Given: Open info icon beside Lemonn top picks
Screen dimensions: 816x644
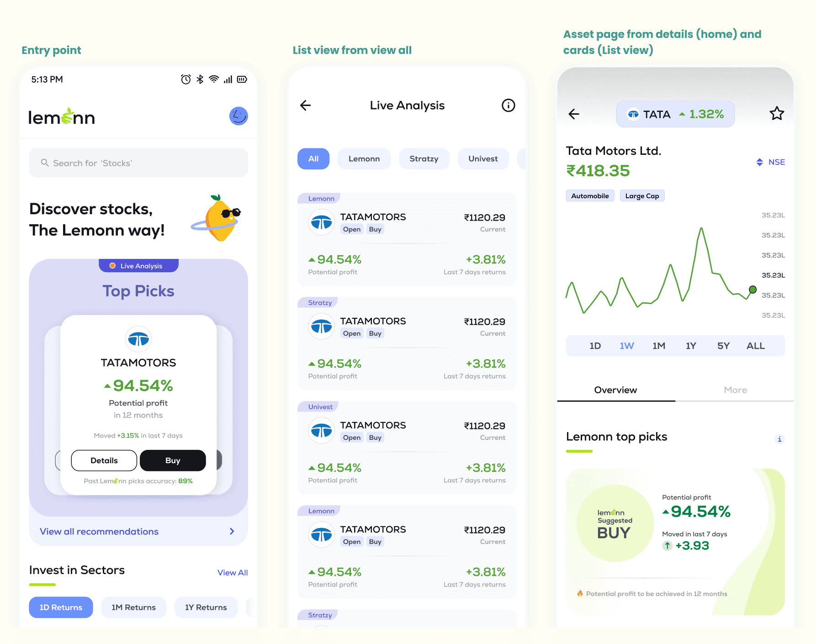Looking at the screenshot, I should [779, 439].
